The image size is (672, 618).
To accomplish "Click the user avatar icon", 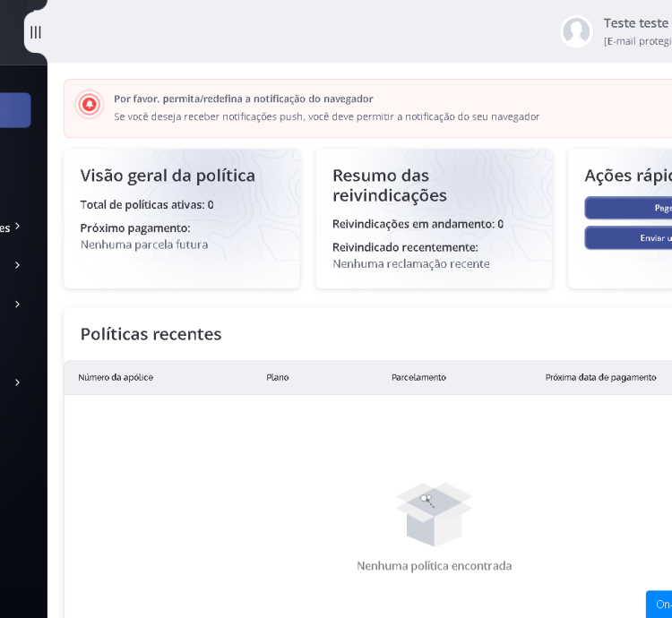I will point(576,32).
